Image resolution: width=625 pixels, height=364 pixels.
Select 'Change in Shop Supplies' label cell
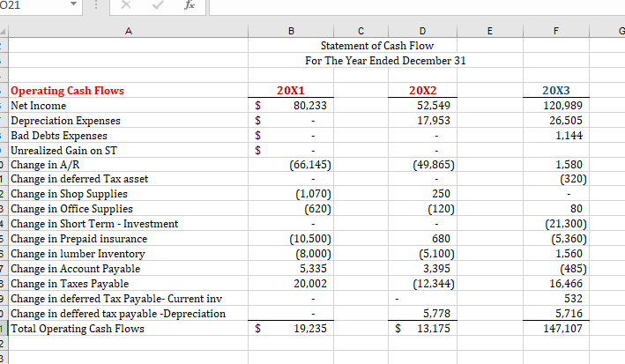[129, 194]
